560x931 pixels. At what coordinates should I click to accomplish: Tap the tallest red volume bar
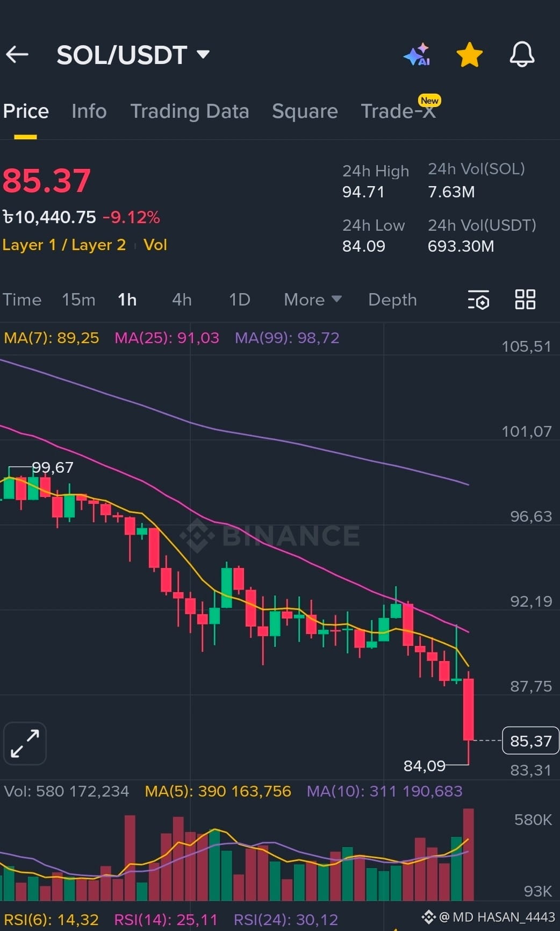(x=469, y=854)
